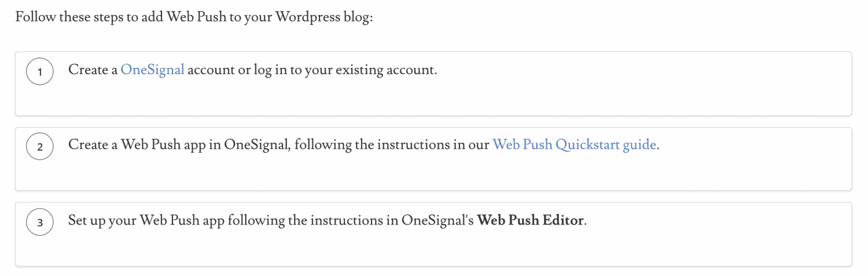Click the 'Follow these steps' intro sentence

(194, 17)
